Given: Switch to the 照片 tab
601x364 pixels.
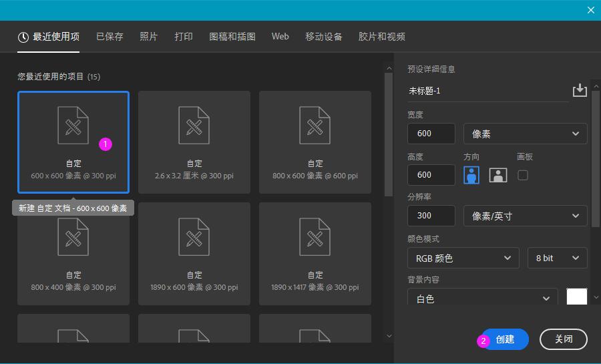Looking at the screenshot, I should [x=149, y=37].
